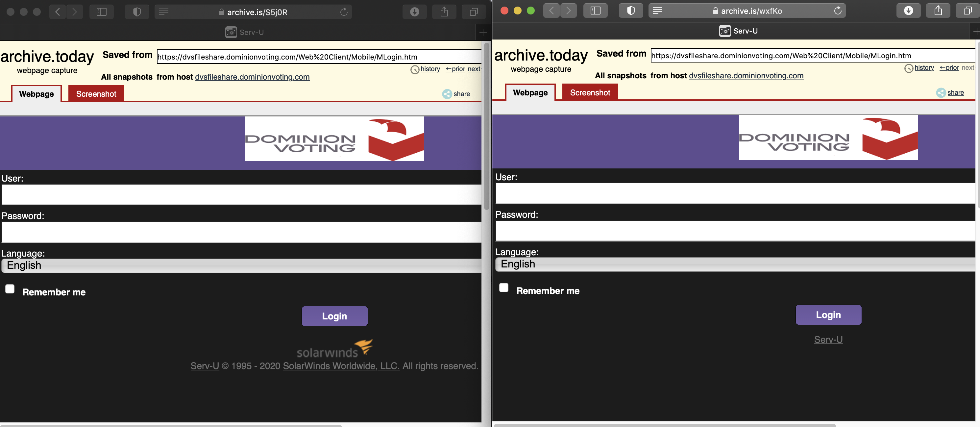Open Language dropdown in right window

(735, 264)
